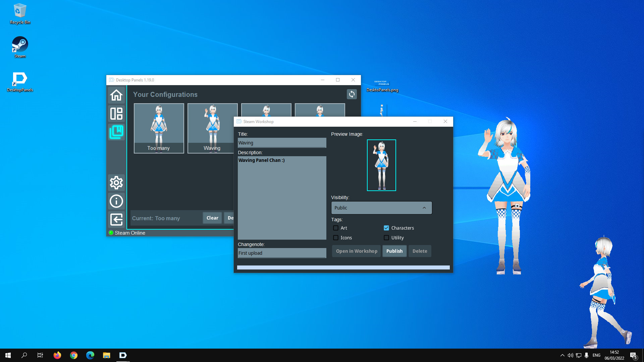Enable the Utility tag checkbox

[x=386, y=238]
